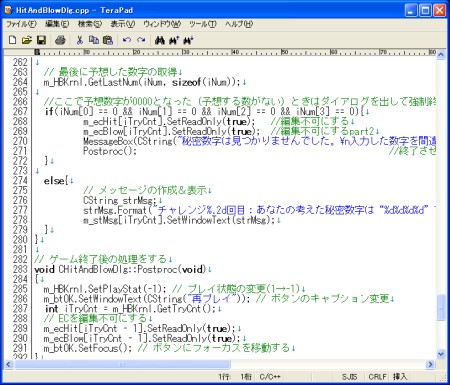Open the ウィンドウ(W) menu
The width and height of the screenshot is (450, 385).
162,24
